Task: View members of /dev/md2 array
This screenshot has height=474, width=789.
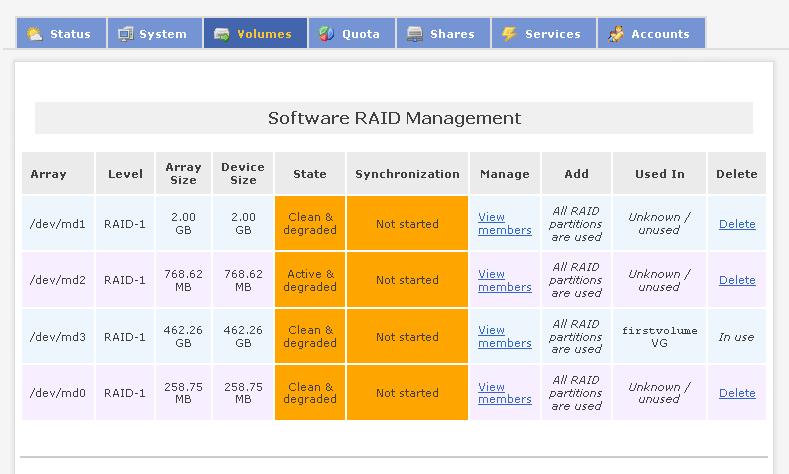Action: (504, 280)
